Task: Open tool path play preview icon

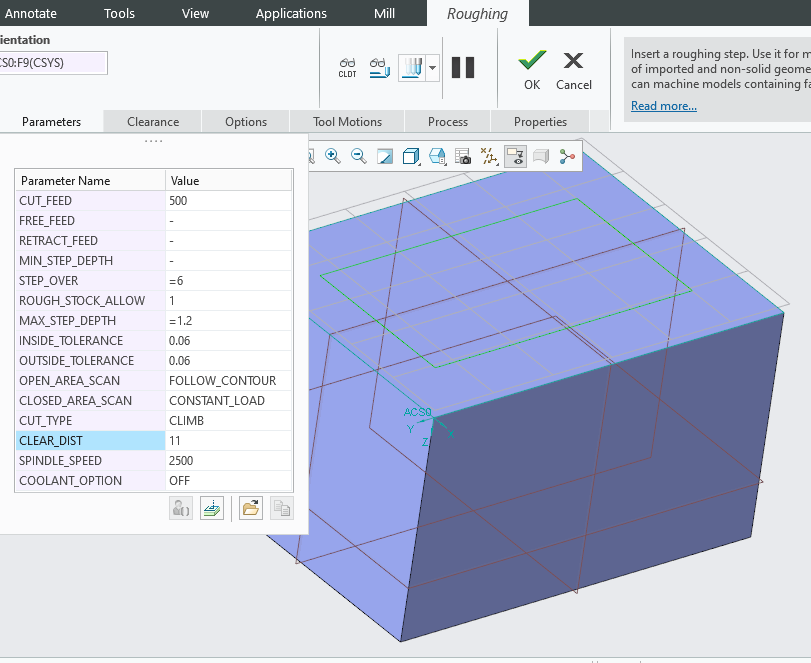Action: point(380,68)
